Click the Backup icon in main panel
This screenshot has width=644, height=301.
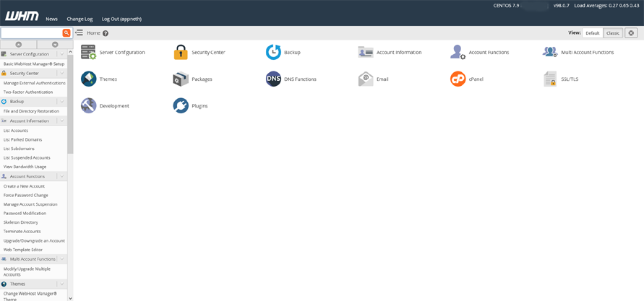click(273, 52)
